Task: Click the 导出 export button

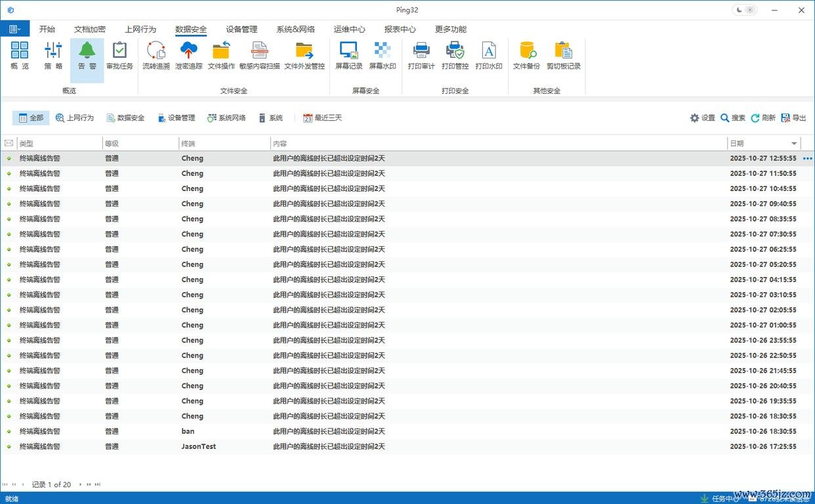Action: (x=794, y=118)
